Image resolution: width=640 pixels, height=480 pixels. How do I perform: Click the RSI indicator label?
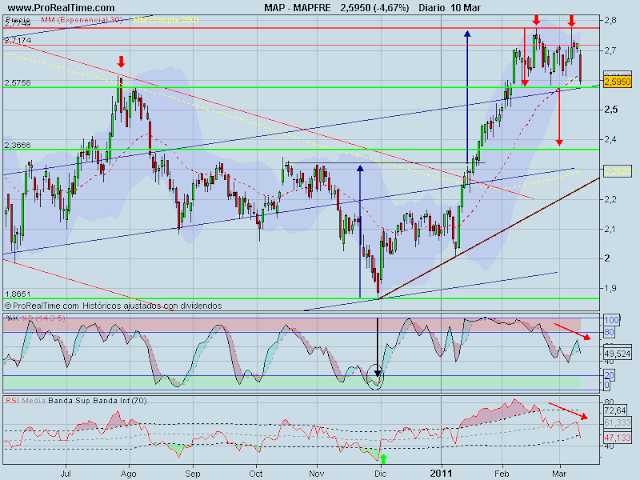[x=12, y=400]
